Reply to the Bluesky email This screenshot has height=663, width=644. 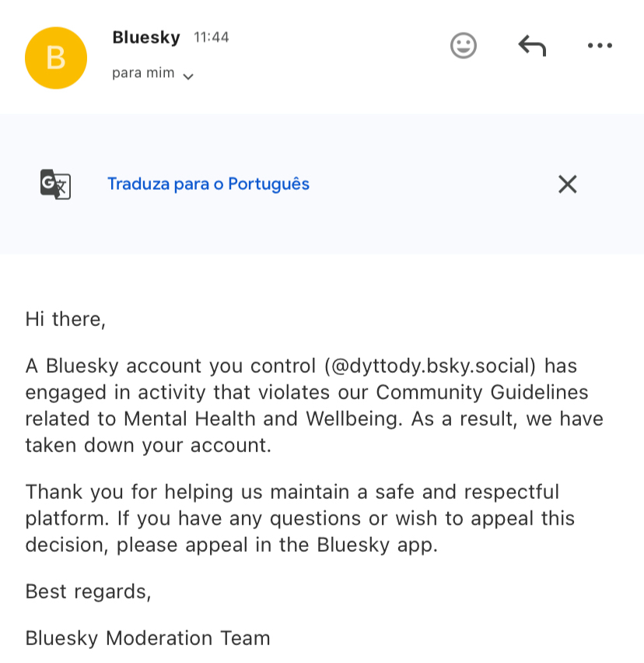click(532, 46)
